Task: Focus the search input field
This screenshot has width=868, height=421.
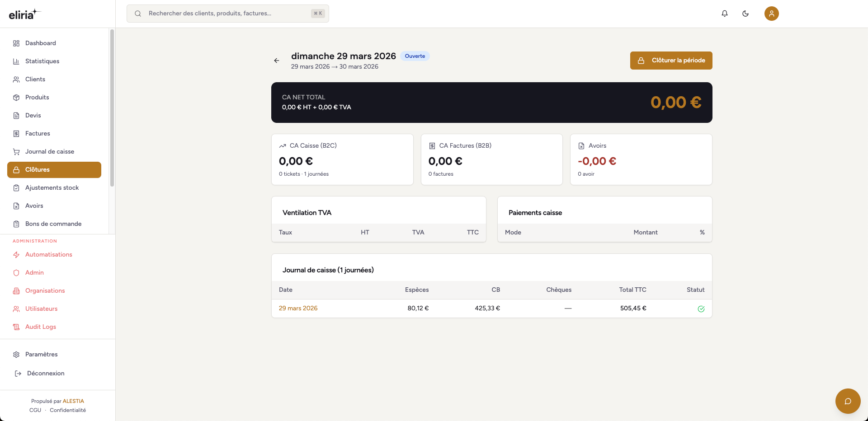Action: click(x=228, y=14)
